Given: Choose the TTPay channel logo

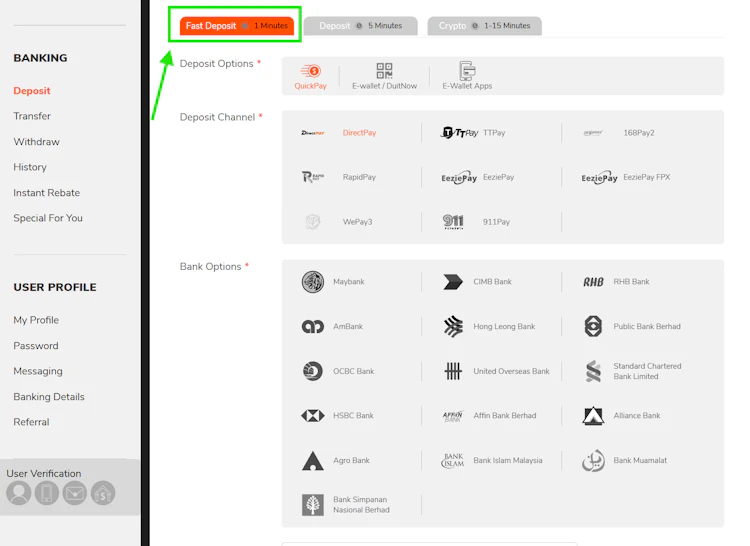Looking at the screenshot, I should coord(459,132).
